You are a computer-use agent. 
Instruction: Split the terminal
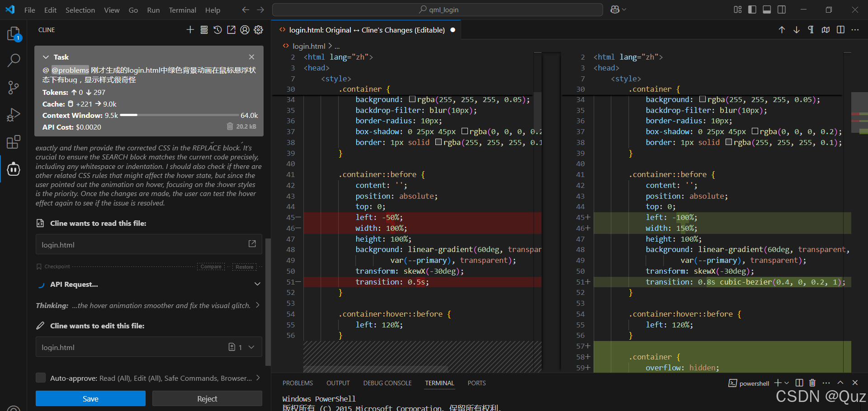point(799,383)
